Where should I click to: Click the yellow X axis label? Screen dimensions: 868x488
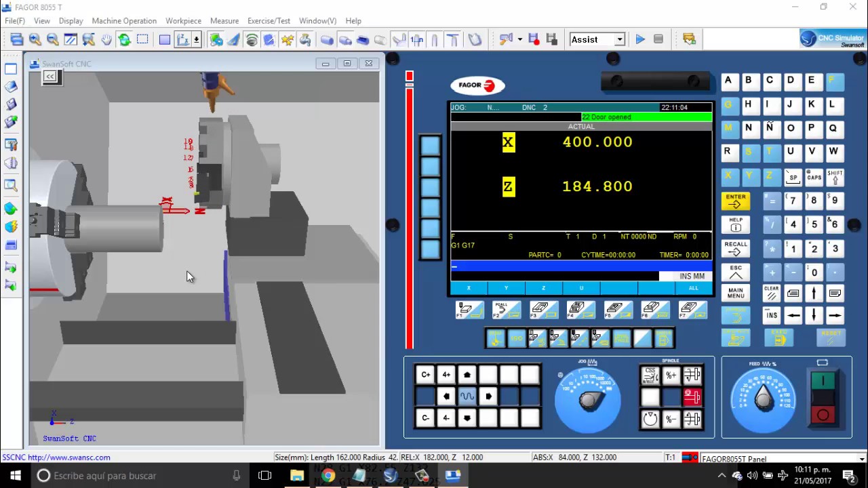(x=509, y=142)
